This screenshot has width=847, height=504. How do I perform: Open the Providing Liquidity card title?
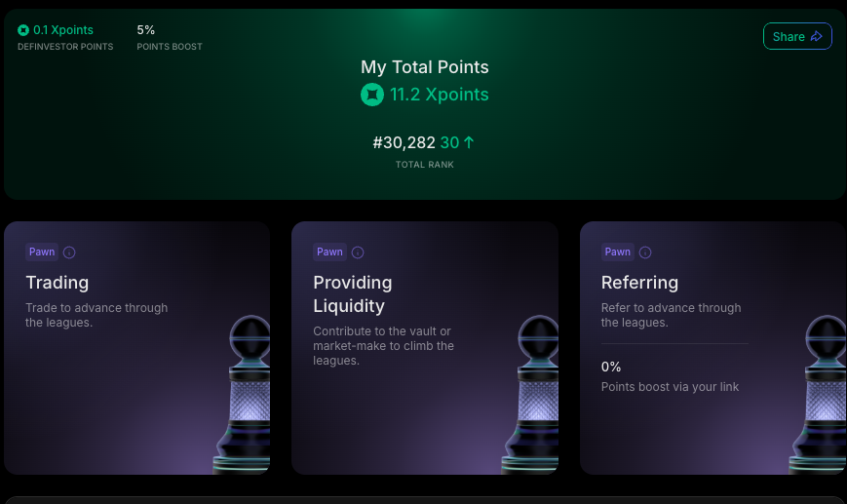tap(352, 293)
